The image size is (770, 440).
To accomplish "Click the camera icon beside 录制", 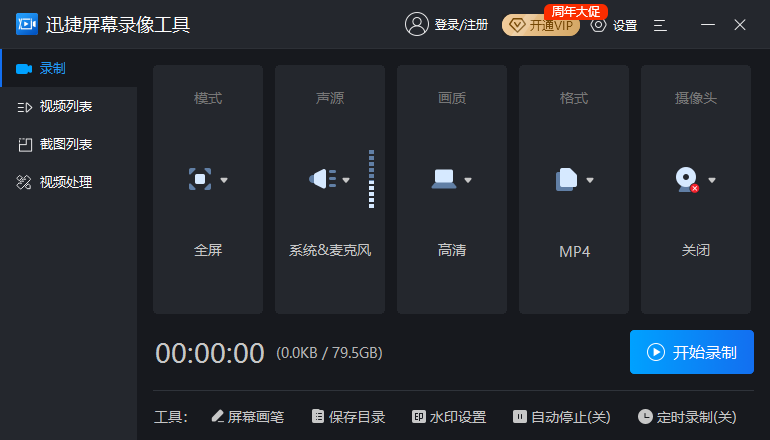I will [x=24, y=69].
